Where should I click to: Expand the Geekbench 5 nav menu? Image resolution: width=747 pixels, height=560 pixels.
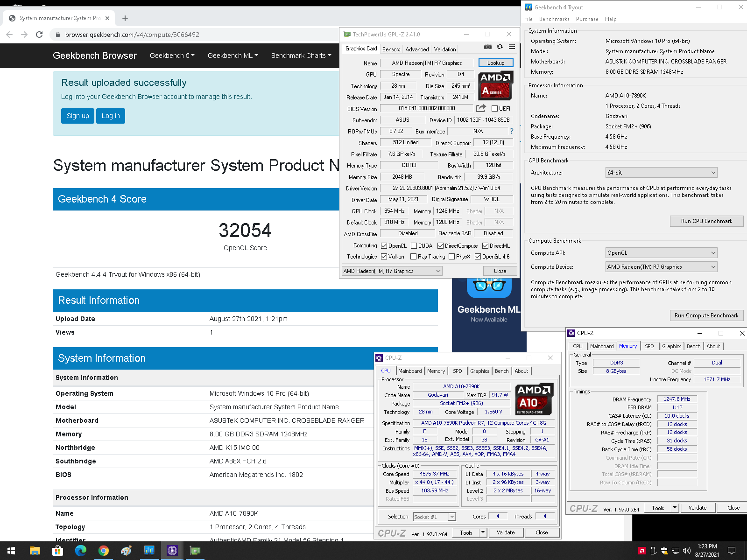click(x=172, y=56)
